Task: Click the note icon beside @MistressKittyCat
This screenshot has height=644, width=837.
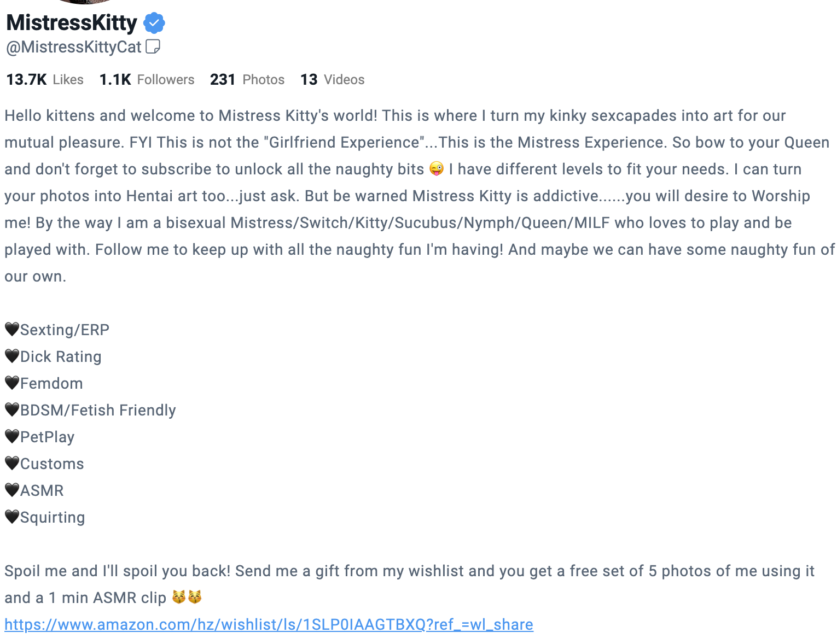Action: (153, 47)
